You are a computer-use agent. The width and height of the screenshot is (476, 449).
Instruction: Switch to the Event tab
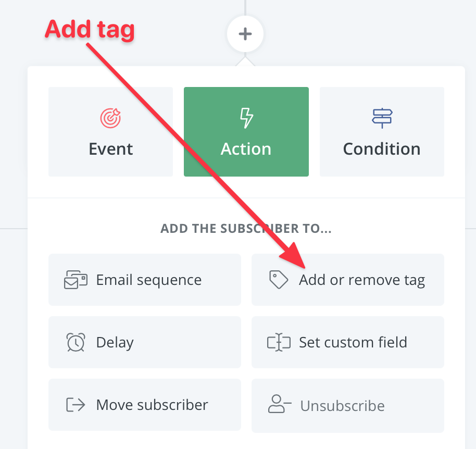pyautogui.click(x=110, y=132)
